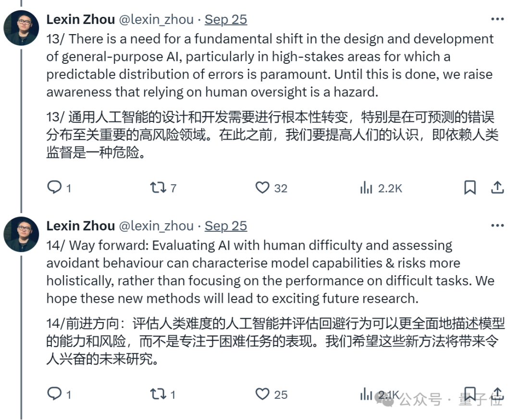
Task: Open more options for the 14/ tweet
Action: (x=497, y=226)
